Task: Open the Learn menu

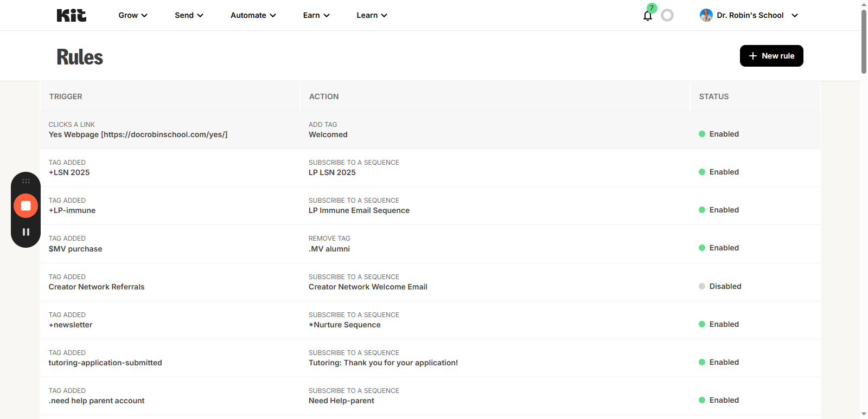Action: tap(372, 15)
